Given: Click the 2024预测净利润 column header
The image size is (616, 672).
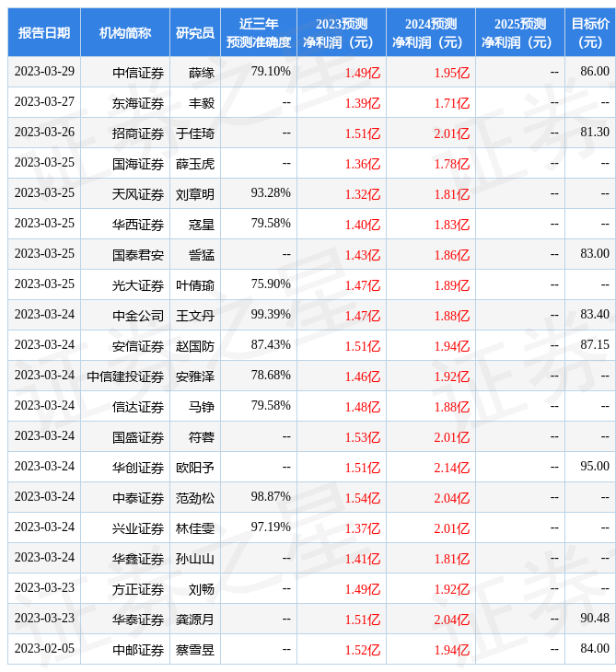Looking at the screenshot, I should pos(430,32).
